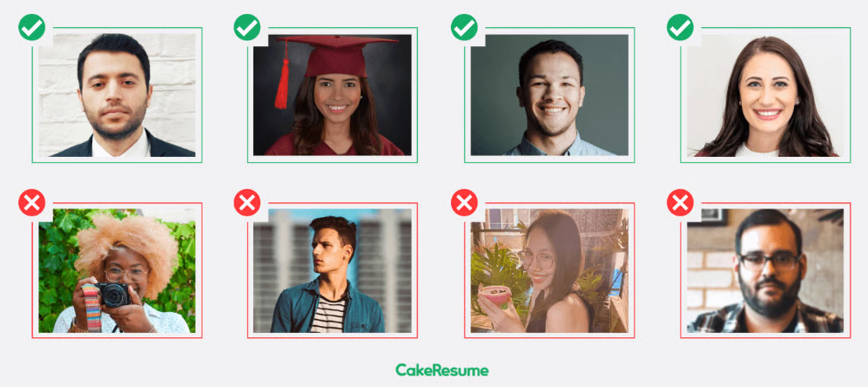This screenshot has width=868, height=387.
Task: Open the photo of man looking sideways
Action: tap(333, 270)
